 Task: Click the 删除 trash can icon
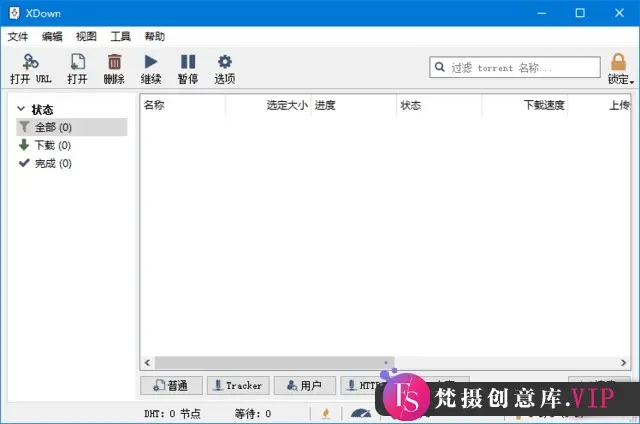click(114, 62)
